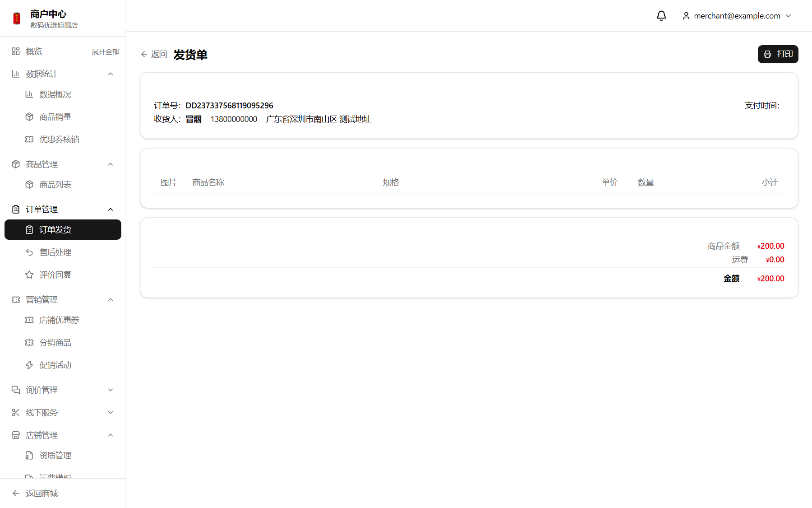The height and width of the screenshot is (508, 812).
Task: Click the 优惠券核销 ticket icon
Action: (29, 140)
